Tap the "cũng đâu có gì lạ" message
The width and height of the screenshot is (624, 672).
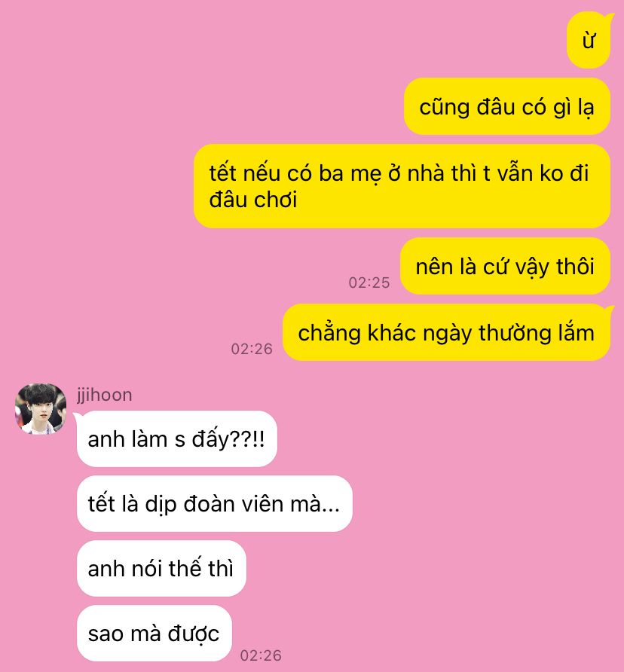507,106
